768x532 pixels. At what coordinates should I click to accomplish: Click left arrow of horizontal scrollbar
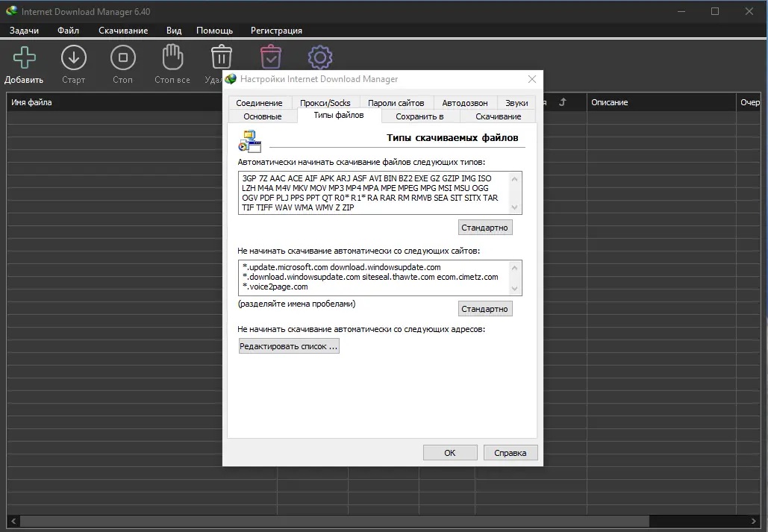pos(13,521)
